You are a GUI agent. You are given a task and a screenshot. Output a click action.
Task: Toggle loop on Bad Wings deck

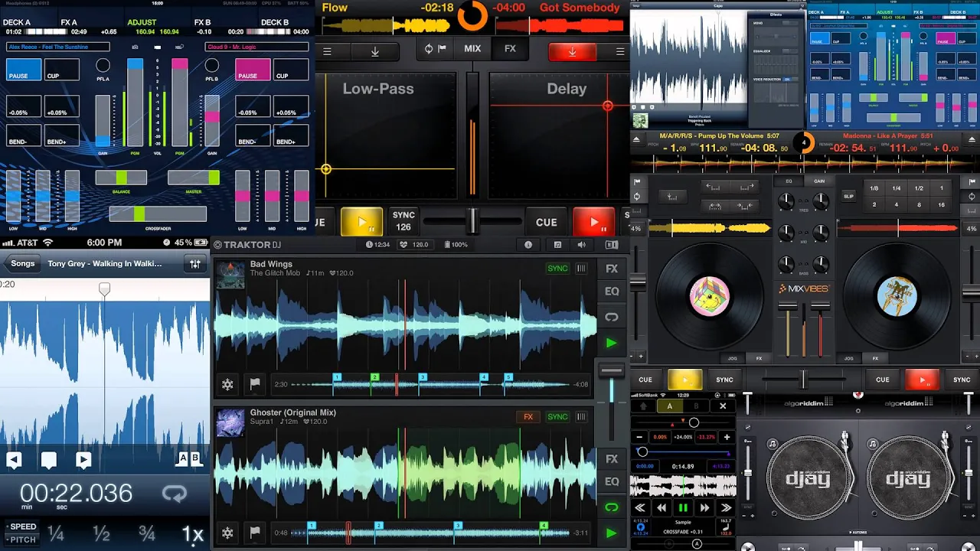pyautogui.click(x=612, y=317)
